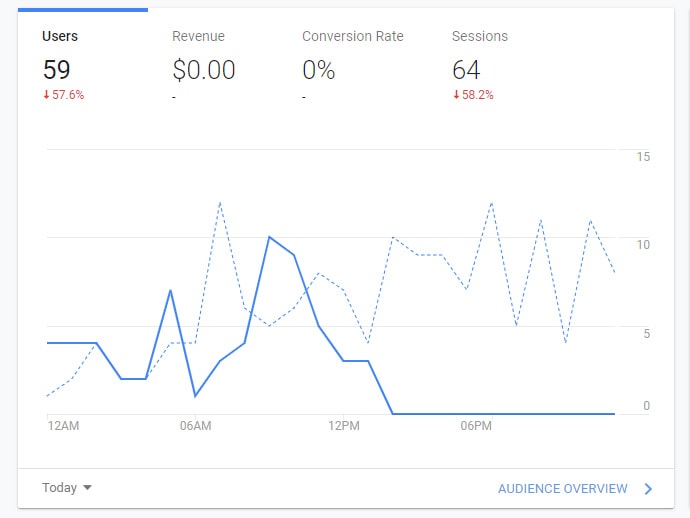Click the caret arrow beside Today
This screenshot has width=690, height=518.
[x=87, y=488]
